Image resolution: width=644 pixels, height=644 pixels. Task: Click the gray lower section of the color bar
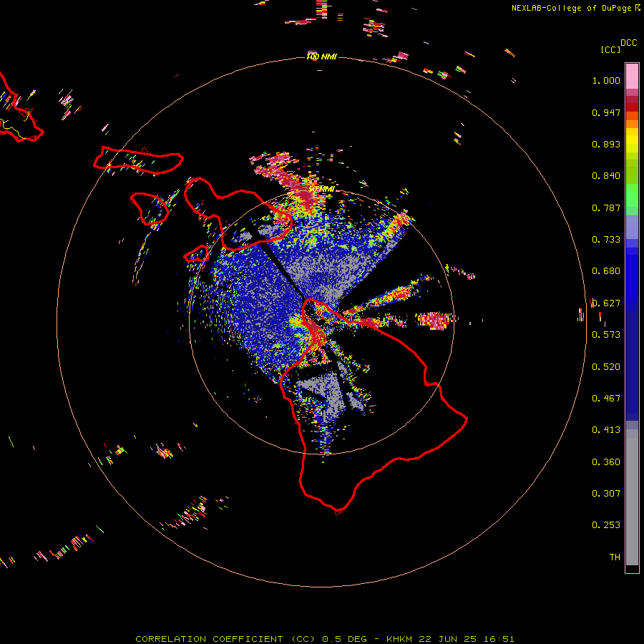632,497
